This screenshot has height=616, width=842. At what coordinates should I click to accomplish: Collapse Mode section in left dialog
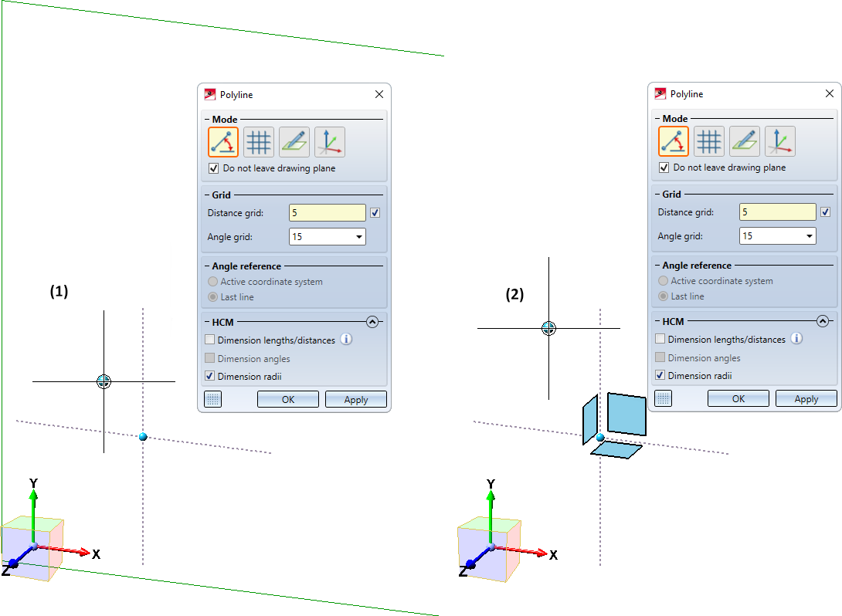point(207,119)
